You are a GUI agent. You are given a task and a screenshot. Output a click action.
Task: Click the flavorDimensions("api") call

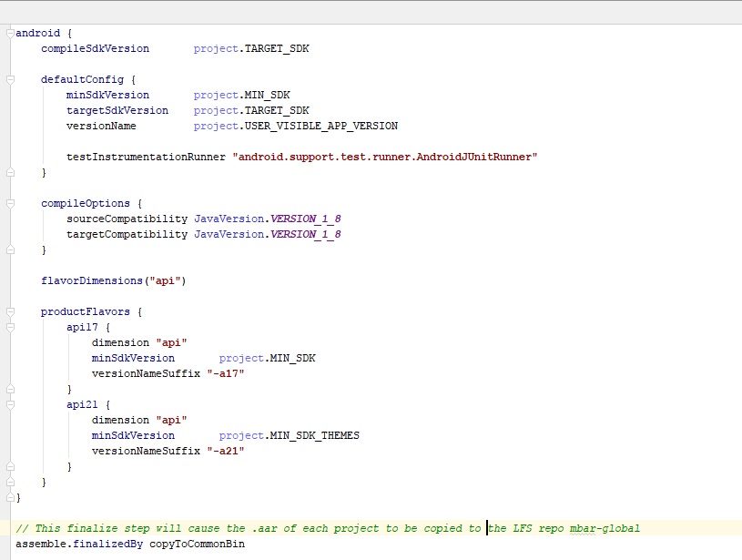(x=113, y=280)
